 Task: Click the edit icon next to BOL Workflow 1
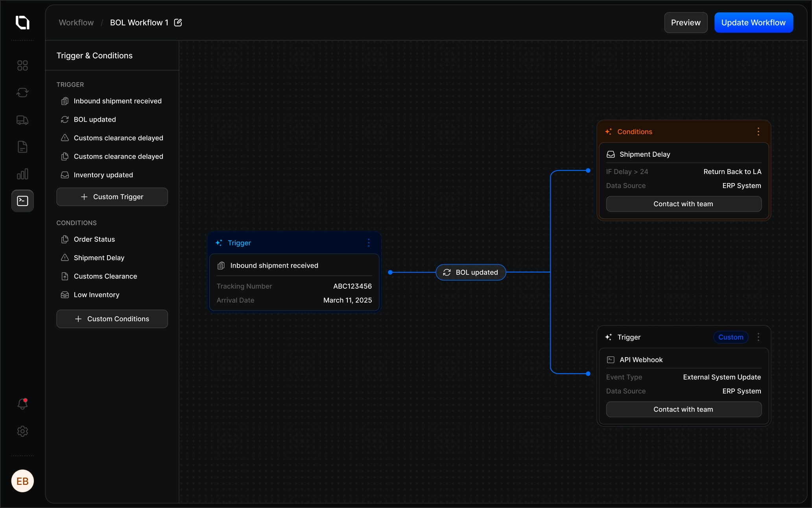[x=178, y=22]
